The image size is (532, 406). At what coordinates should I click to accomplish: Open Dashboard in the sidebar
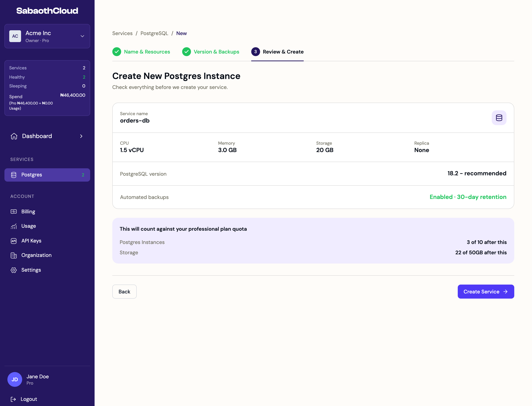point(47,136)
